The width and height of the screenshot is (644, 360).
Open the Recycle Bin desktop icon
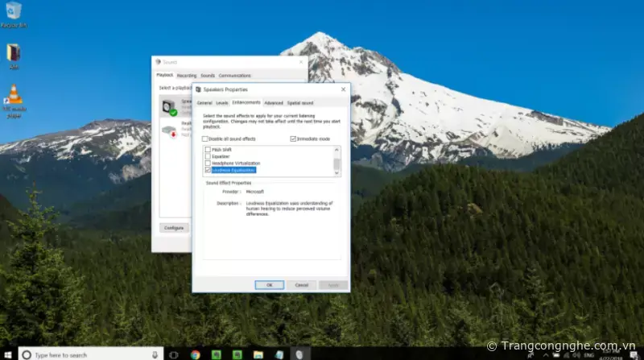13,11
